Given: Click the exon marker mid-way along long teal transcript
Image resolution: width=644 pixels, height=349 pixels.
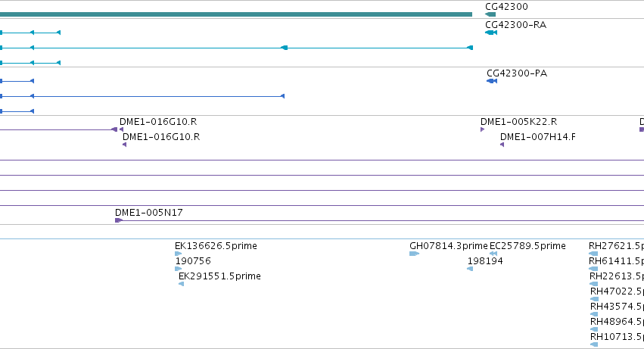Looking at the screenshot, I should [285, 48].
